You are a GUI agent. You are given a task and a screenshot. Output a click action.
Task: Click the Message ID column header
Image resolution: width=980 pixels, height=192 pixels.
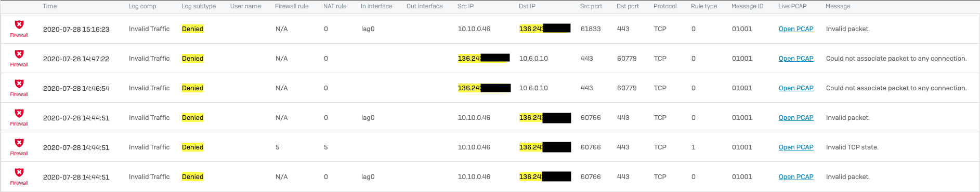pos(748,6)
